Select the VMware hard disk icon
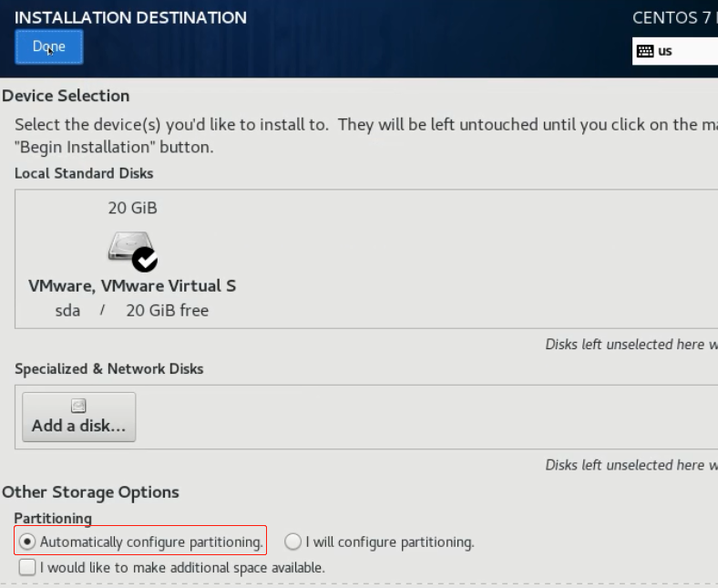This screenshot has height=588, width=718. (128, 246)
